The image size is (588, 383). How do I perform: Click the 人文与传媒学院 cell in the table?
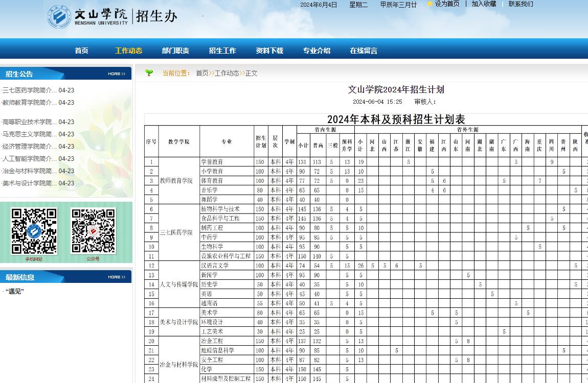click(179, 284)
